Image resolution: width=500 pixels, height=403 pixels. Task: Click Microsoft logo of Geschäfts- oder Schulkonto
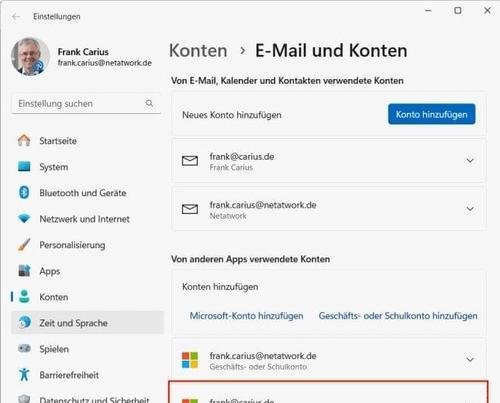tap(190, 360)
